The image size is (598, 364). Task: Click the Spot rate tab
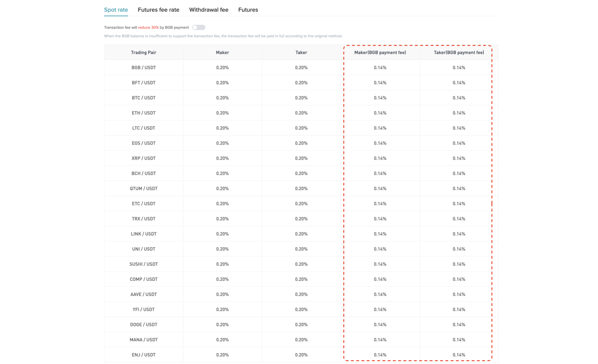click(116, 10)
